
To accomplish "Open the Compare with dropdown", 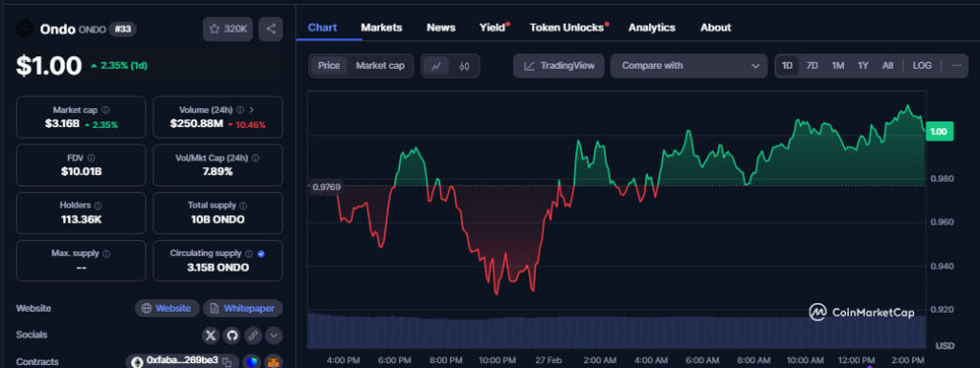I will coord(689,66).
